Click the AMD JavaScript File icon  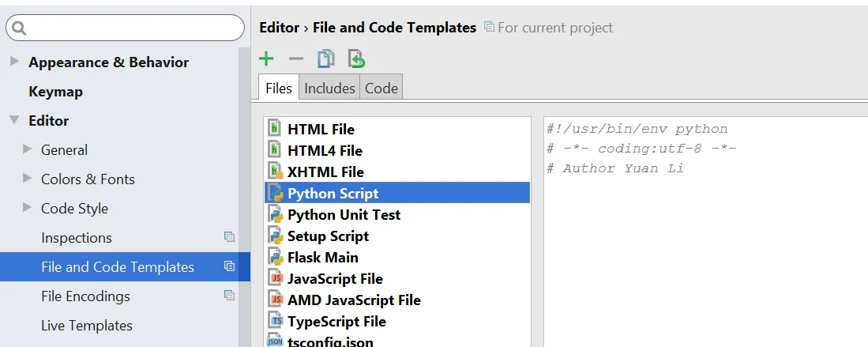tap(275, 300)
